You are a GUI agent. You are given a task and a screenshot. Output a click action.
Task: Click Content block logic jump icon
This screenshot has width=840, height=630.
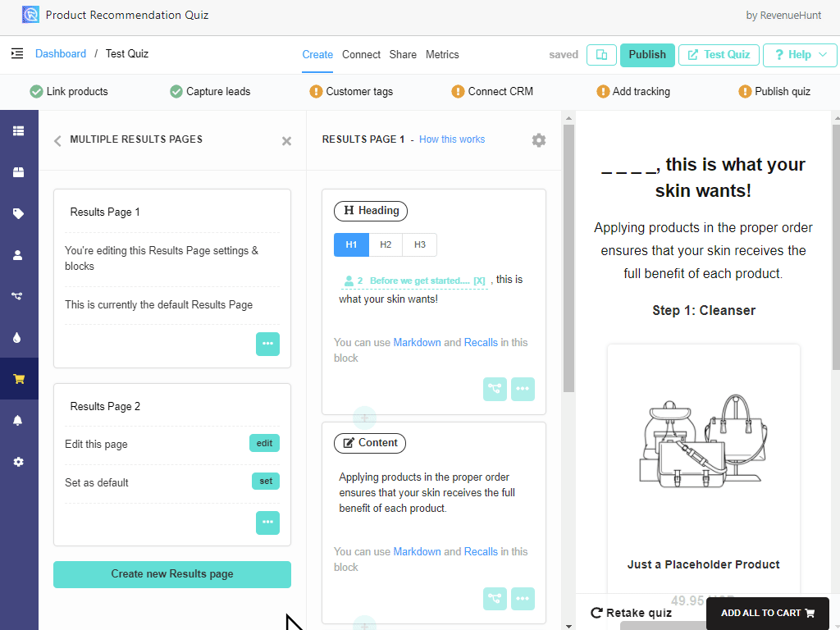[x=495, y=598]
